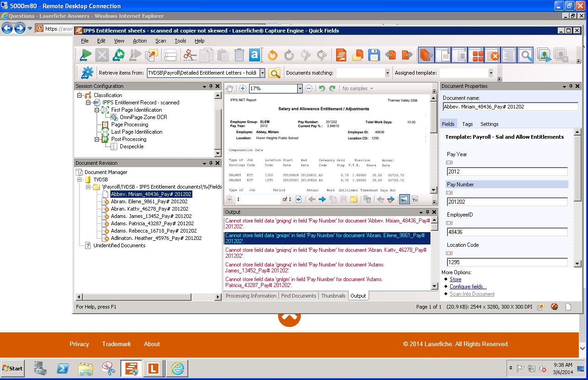Zoom out with the minus icon
Image resolution: width=588 pixels, height=380 pixels.
click(x=309, y=88)
